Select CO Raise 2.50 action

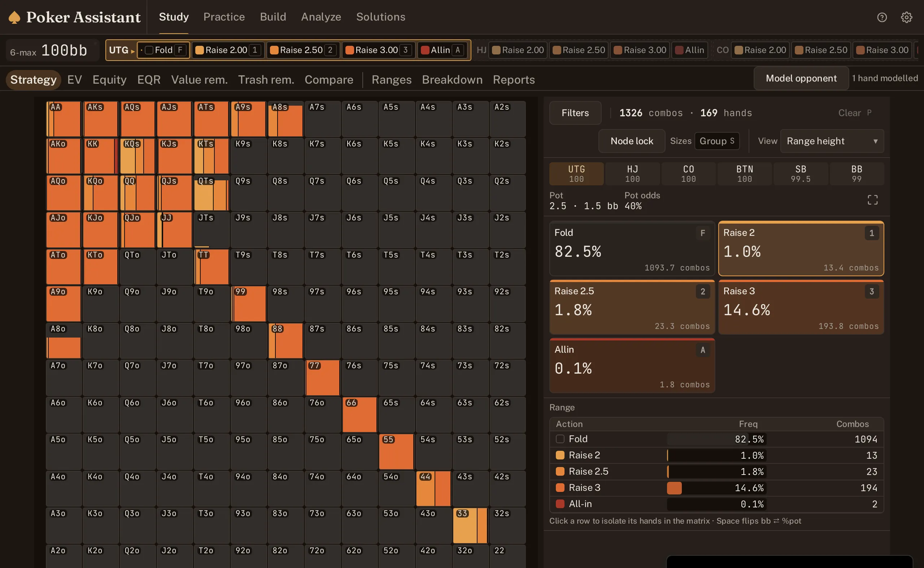click(x=821, y=50)
